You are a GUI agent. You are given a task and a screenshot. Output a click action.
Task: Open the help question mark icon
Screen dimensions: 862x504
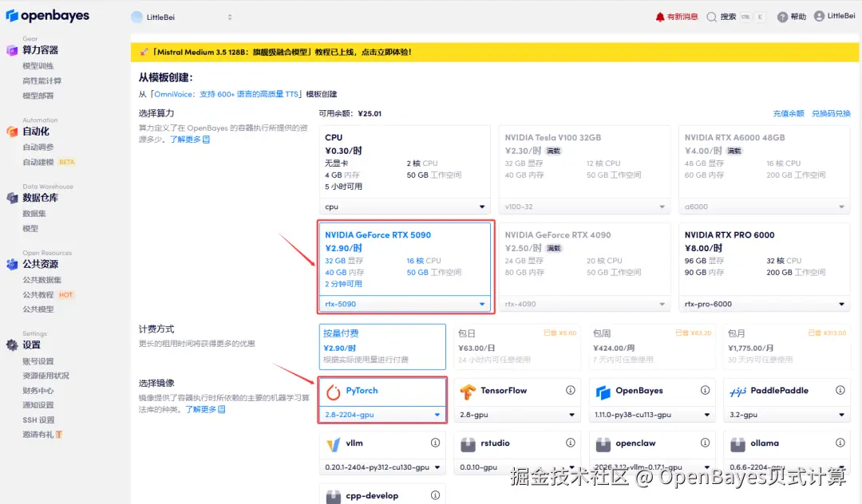pos(782,17)
